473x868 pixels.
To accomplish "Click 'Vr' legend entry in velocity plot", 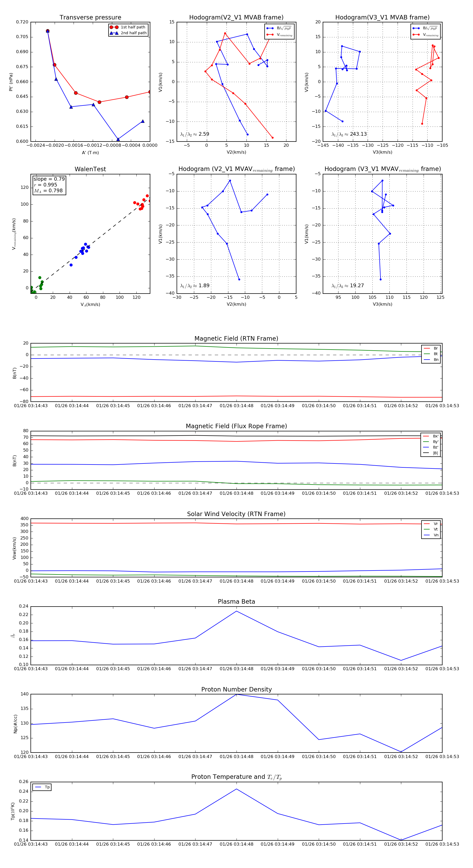I will click(431, 524).
